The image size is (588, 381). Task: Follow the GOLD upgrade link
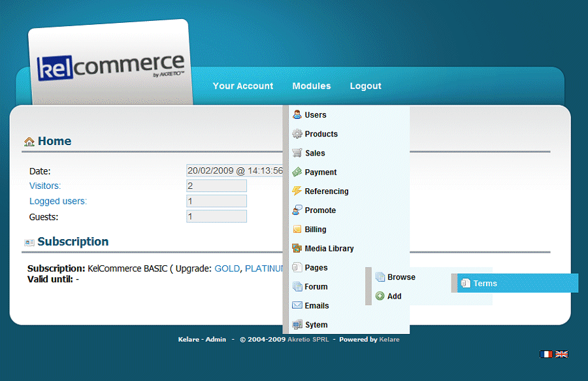click(x=227, y=269)
